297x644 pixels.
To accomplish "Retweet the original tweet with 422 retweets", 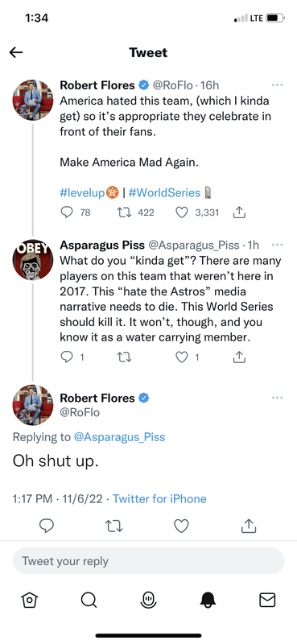I will coord(123,213).
